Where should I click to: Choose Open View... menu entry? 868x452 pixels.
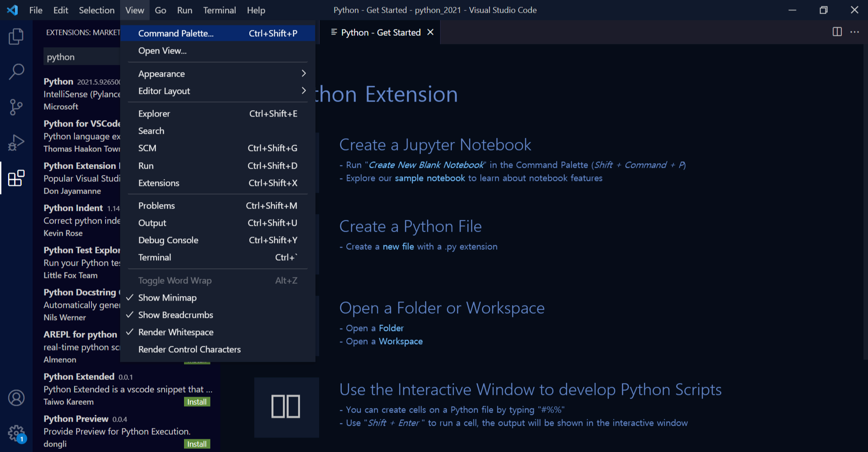218,51
